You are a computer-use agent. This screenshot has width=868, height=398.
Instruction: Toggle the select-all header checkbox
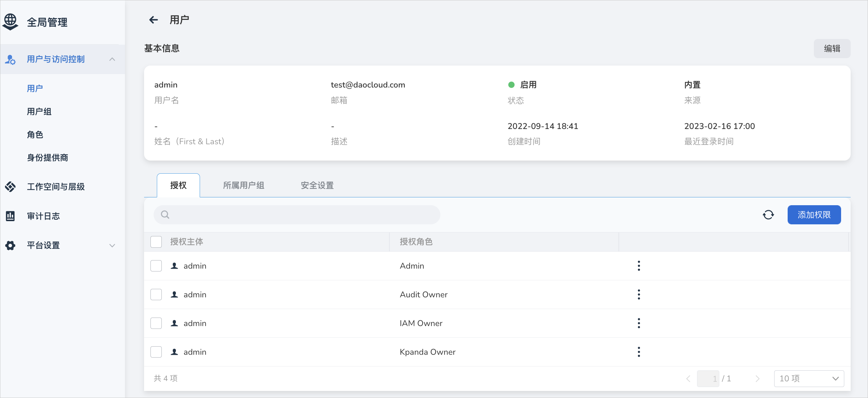156,242
